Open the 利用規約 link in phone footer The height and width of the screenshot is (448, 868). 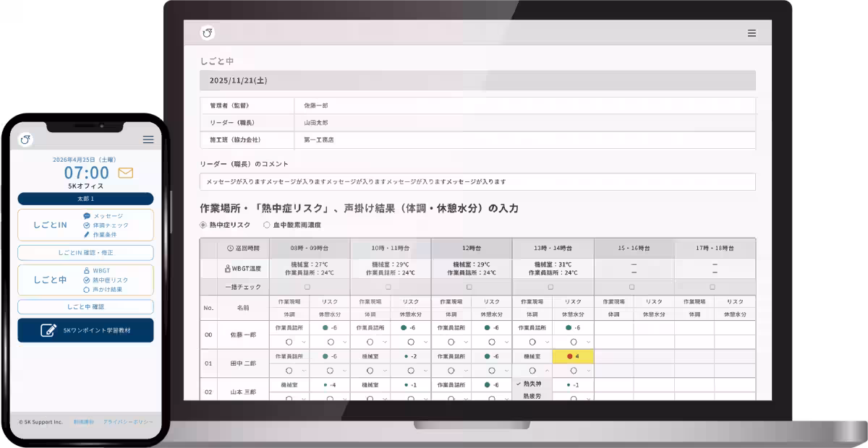84,421
